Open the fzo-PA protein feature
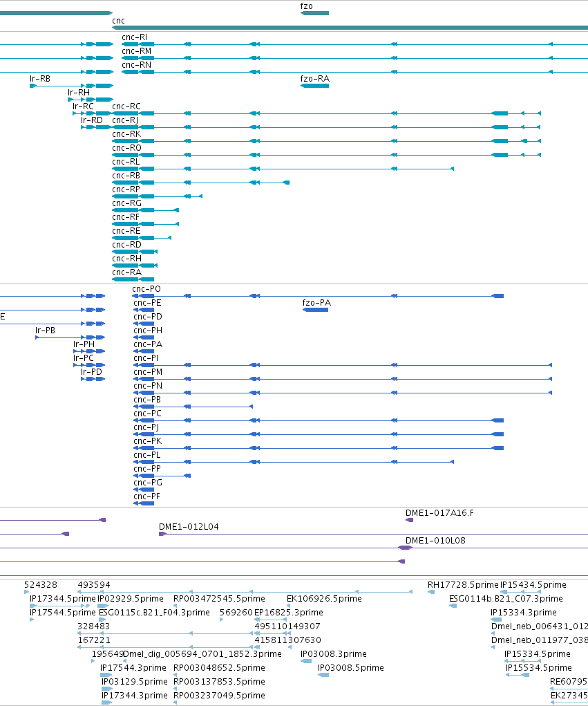 click(316, 303)
